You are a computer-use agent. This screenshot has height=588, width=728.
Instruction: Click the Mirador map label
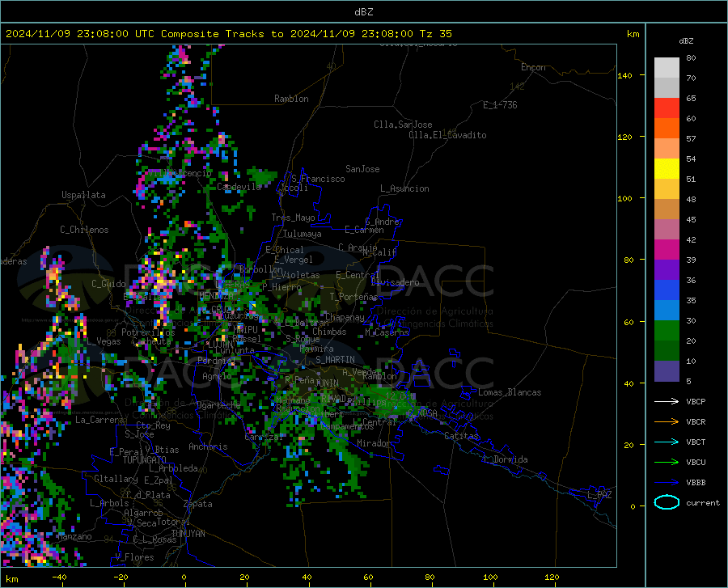pyautogui.click(x=374, y=443)
